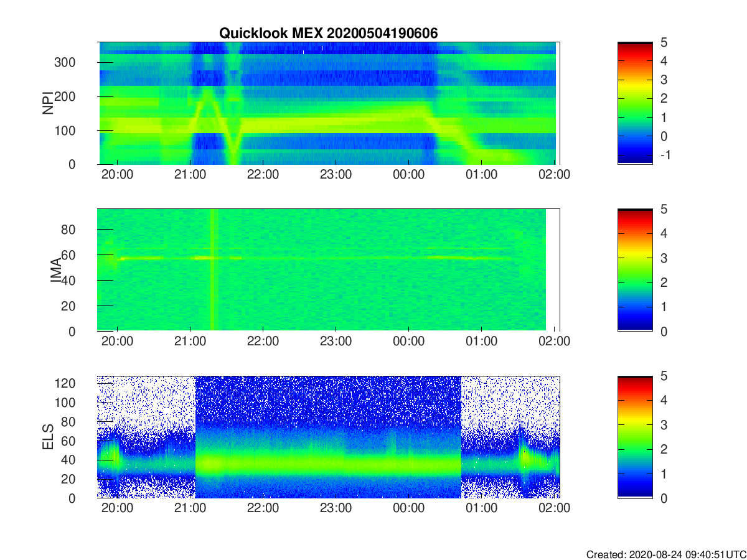The height and width of the screenshot is (560, 747).
Task: Click the 3 label on the ELS colorbar
Action: pos(664,425)
